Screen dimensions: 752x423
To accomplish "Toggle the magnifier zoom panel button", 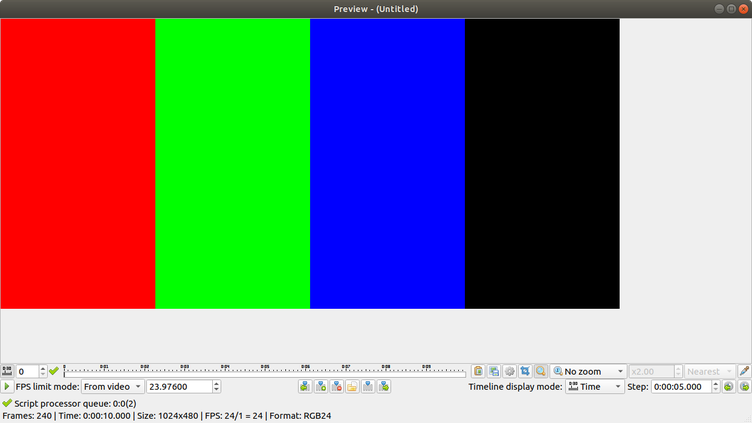I will tap(540, 371).
